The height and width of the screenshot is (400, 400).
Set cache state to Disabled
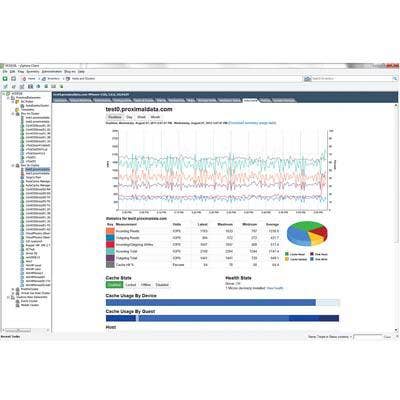(162, 285)
